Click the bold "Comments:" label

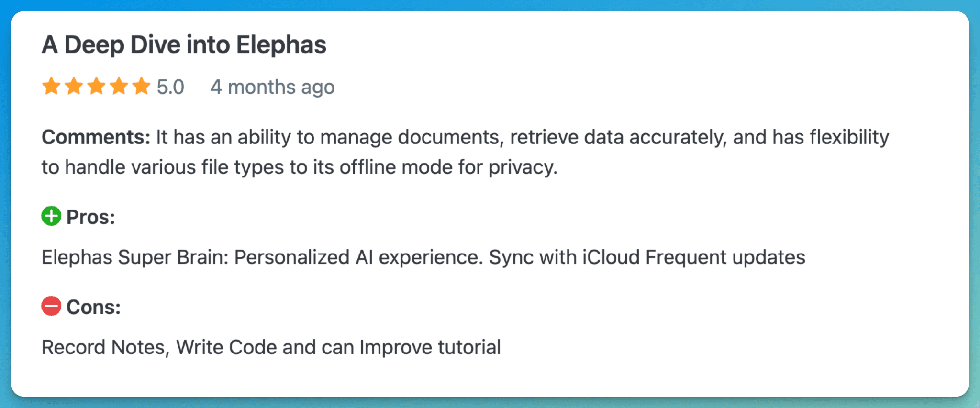(96, 137)
